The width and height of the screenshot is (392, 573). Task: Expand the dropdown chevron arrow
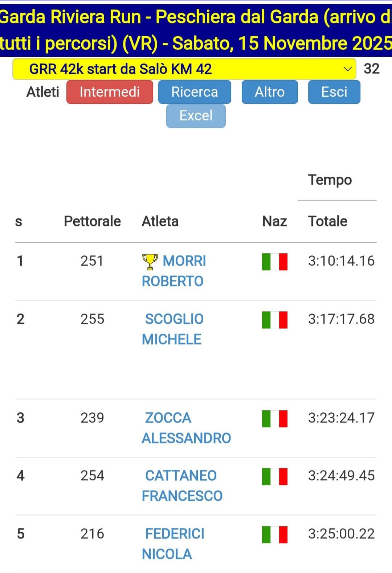pyautogui.click(x=347, y=69)
